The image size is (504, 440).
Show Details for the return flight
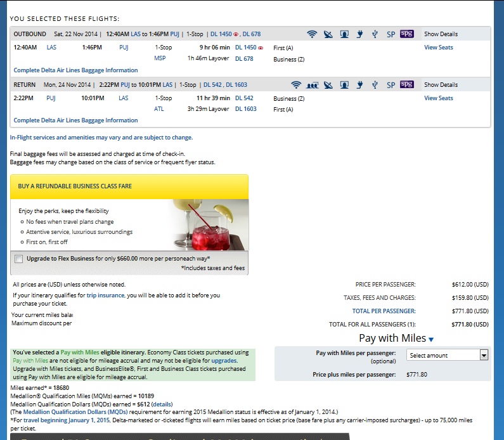click(441, 85)
